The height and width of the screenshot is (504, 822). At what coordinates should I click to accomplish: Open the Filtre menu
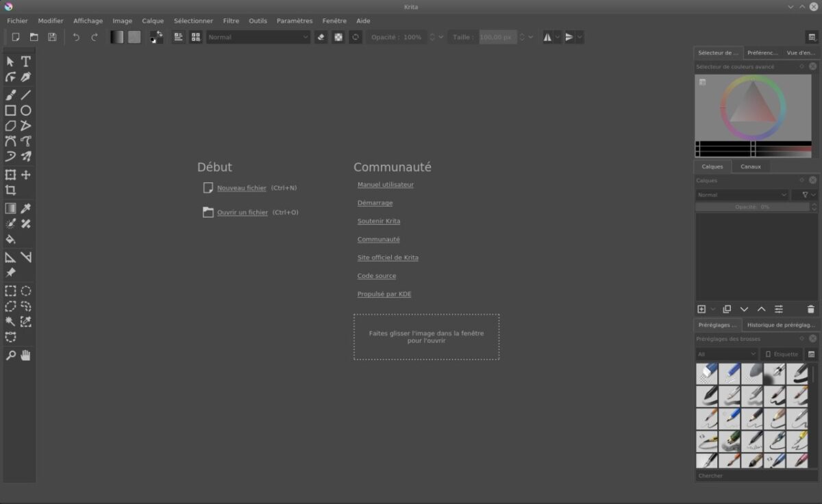click(231, 21)
